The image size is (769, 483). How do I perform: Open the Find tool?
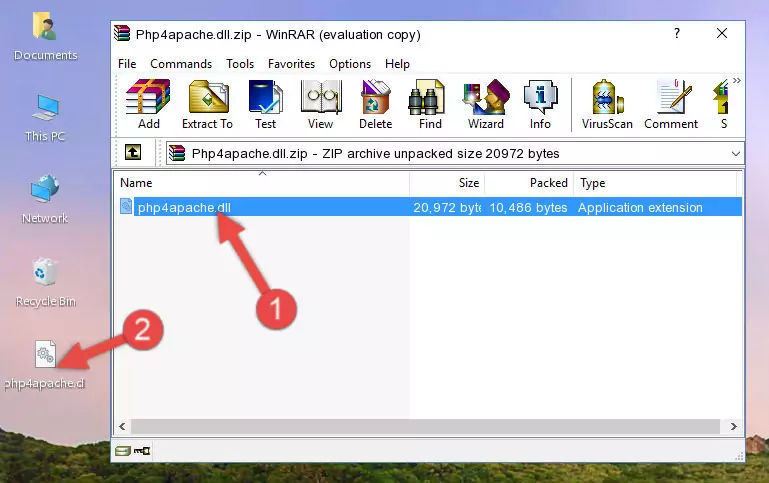point(430,104)
